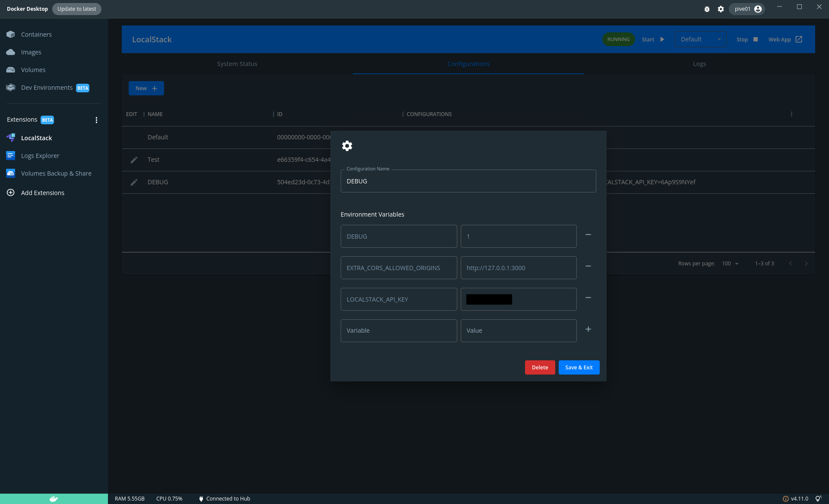Remove the EXTRA_CORS_ALLOWED_ORIGINS variable row
829x504 pixels.
point(588,266)
